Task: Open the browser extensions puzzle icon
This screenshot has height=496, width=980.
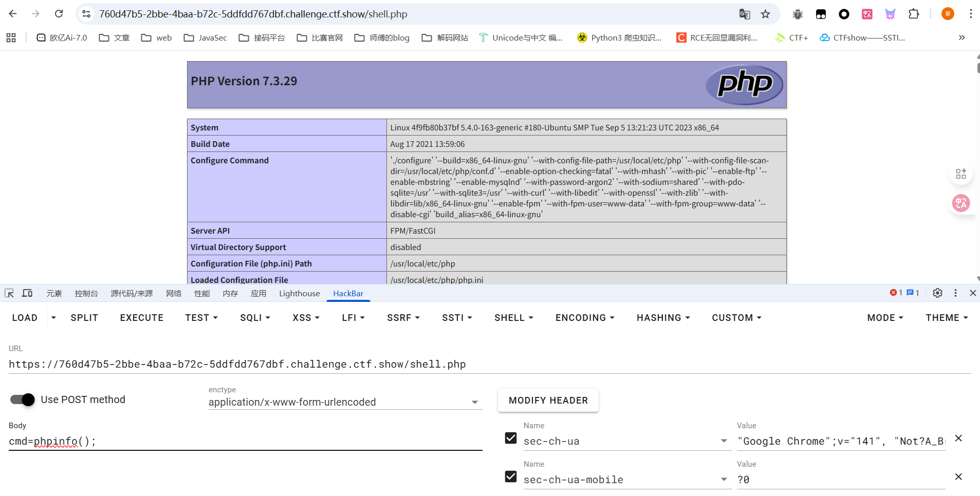Action: pyautogui.click(x=914, y=14)
